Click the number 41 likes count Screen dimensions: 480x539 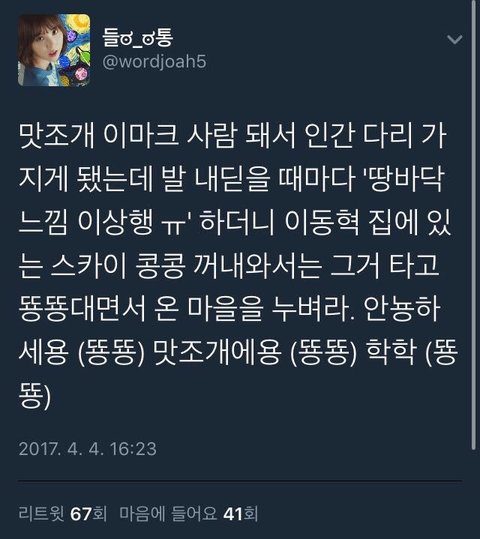click(233, 514)
